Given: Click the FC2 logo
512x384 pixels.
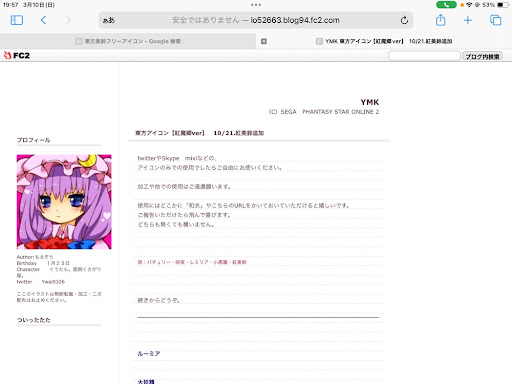Looking at the screenshot, I should pyautogui.click(x=17, y=55).
